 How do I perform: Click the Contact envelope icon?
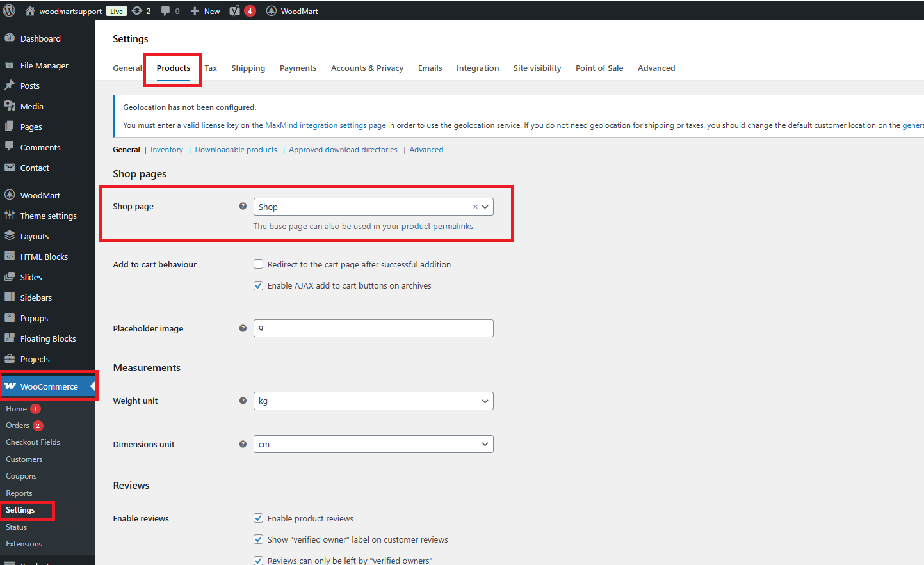(x=10, y=168)
